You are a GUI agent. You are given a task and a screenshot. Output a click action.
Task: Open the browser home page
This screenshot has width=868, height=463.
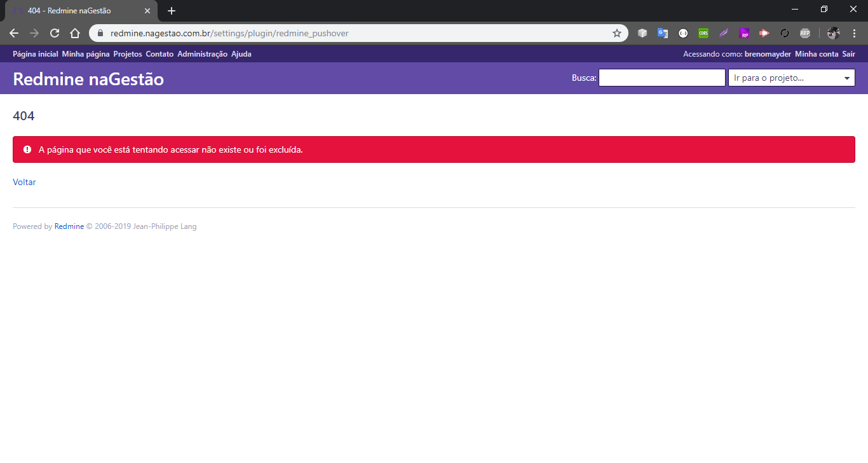[75, 33]
